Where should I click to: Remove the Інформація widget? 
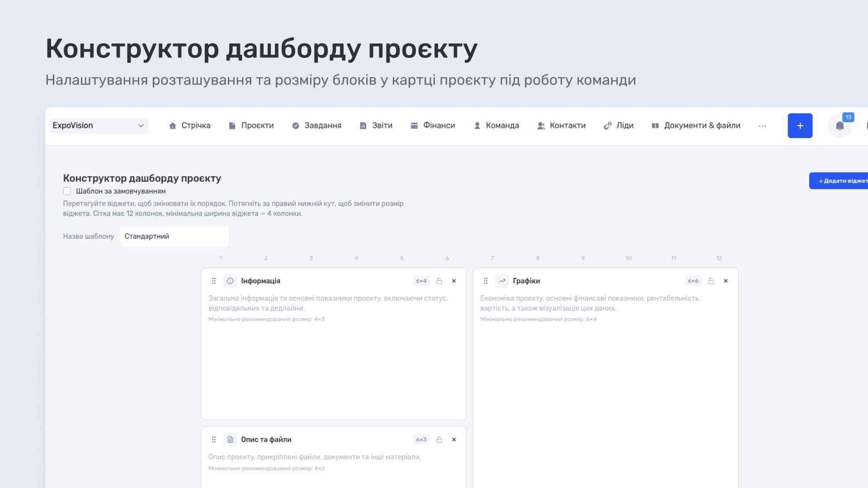pos(454,281)
